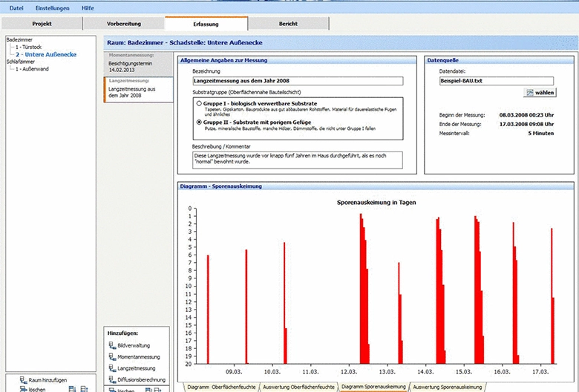Image resolution: width=579 pixels, height=392 pixels.
Task: Open the Einstellungen menu
Action: [52, 7]
